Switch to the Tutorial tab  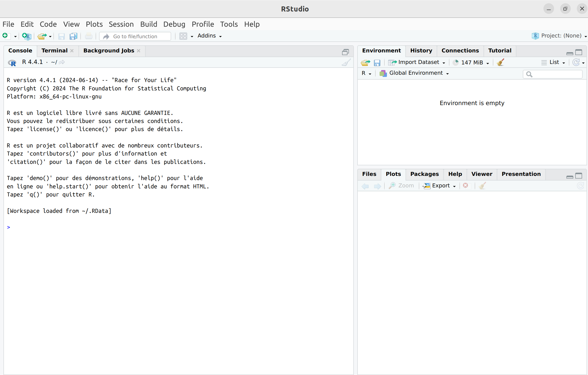coord(500,51)
